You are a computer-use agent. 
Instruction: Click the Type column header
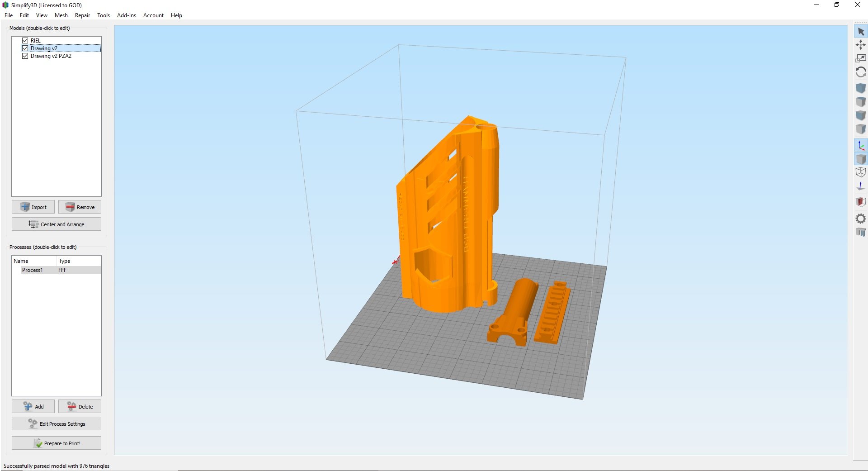[79, 261]
